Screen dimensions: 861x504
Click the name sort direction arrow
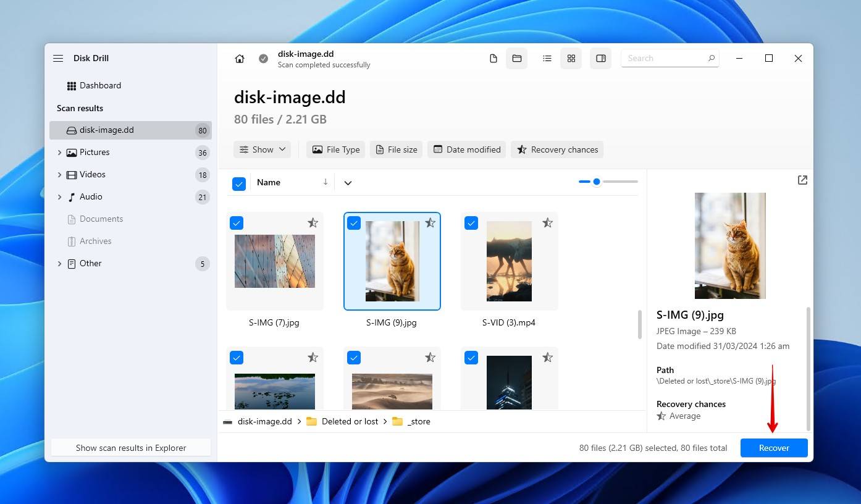pyautogui.click(x=325, y=182)
